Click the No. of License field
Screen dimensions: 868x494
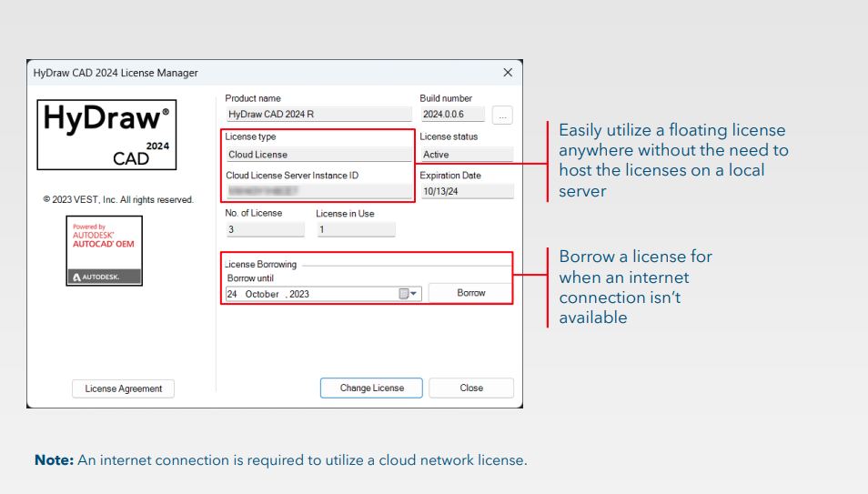tap(265, 229)
